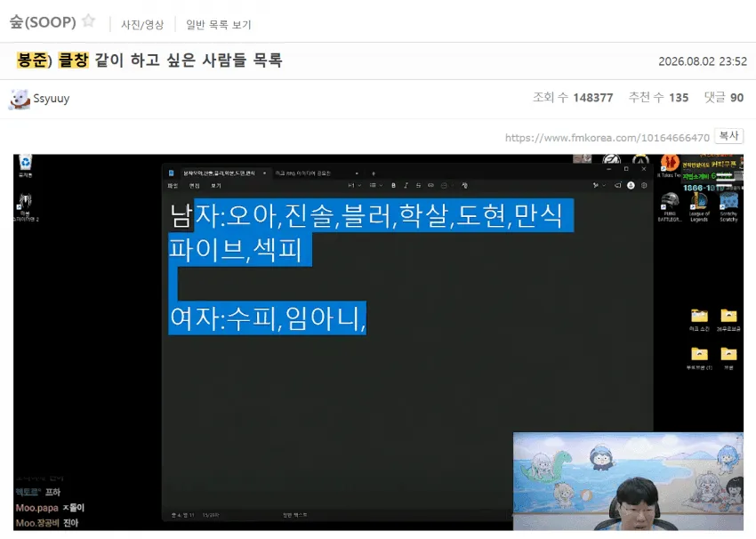Open the folder labeled 26우르브금
Screen dimensions: 756x539
(728, 320)
